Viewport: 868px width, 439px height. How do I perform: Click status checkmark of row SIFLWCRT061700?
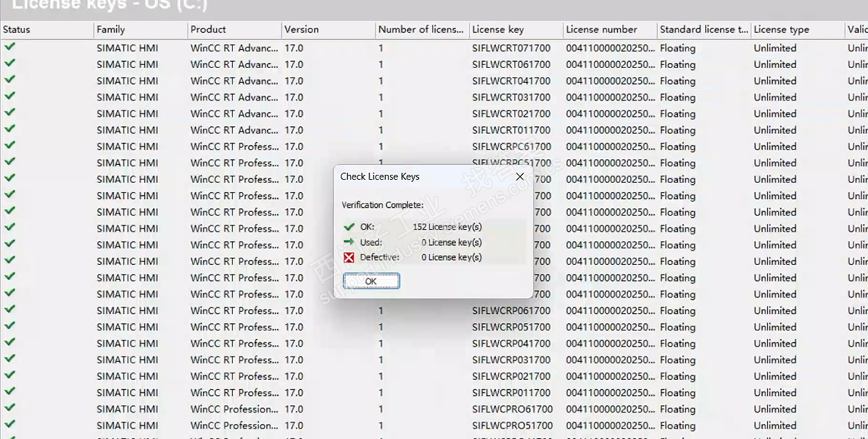(10, 64)
